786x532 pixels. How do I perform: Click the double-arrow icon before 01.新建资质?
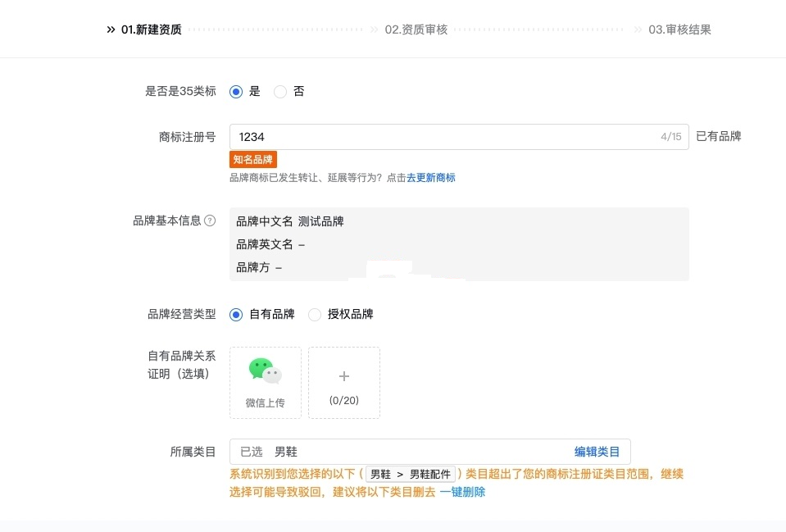(111, 30)
